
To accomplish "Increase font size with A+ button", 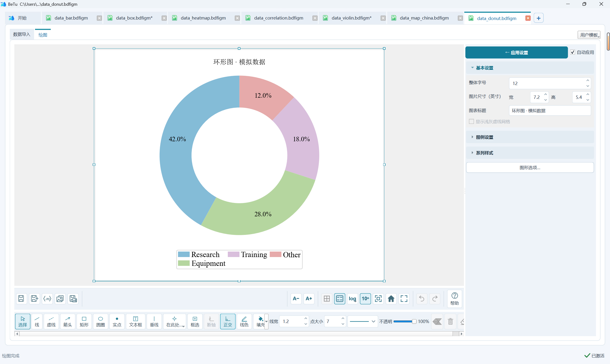I will point(309,298).
